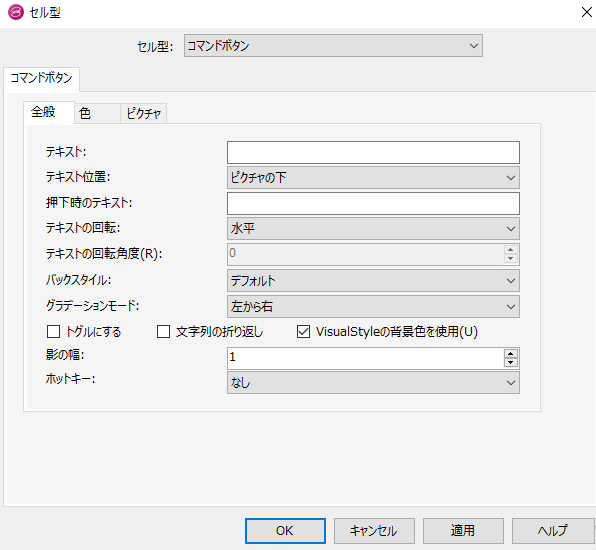Check the 文字列の折り返し option

[163, 331]
